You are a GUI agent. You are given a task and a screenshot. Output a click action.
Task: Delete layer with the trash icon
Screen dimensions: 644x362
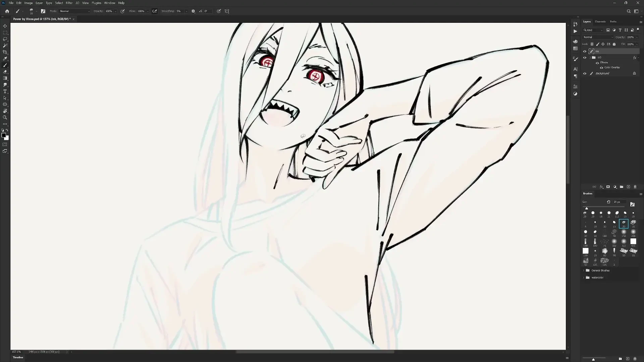pos(635,187)
